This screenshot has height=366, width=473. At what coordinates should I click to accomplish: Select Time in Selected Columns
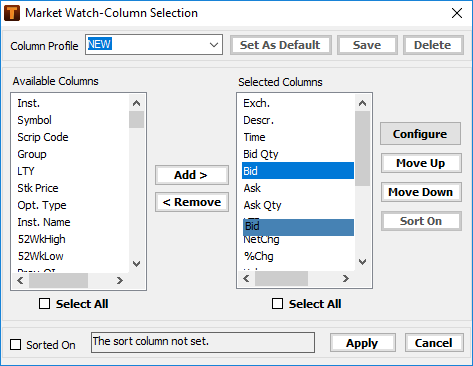click(254, 137)
